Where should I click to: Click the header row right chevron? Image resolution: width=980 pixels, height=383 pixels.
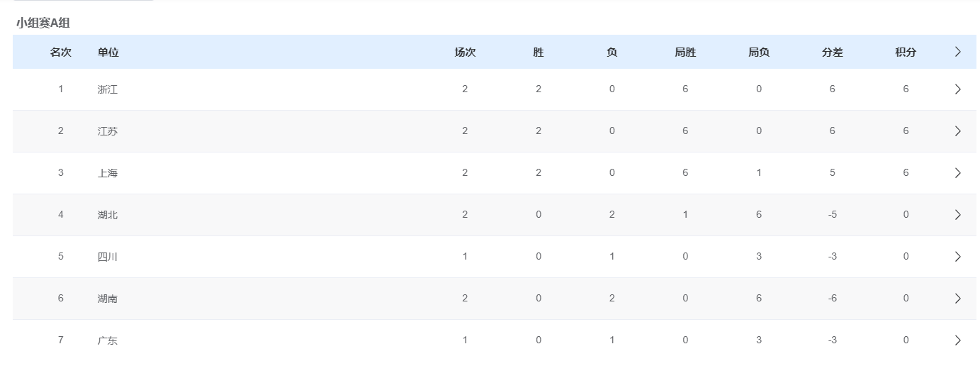(x=957, y=52)
